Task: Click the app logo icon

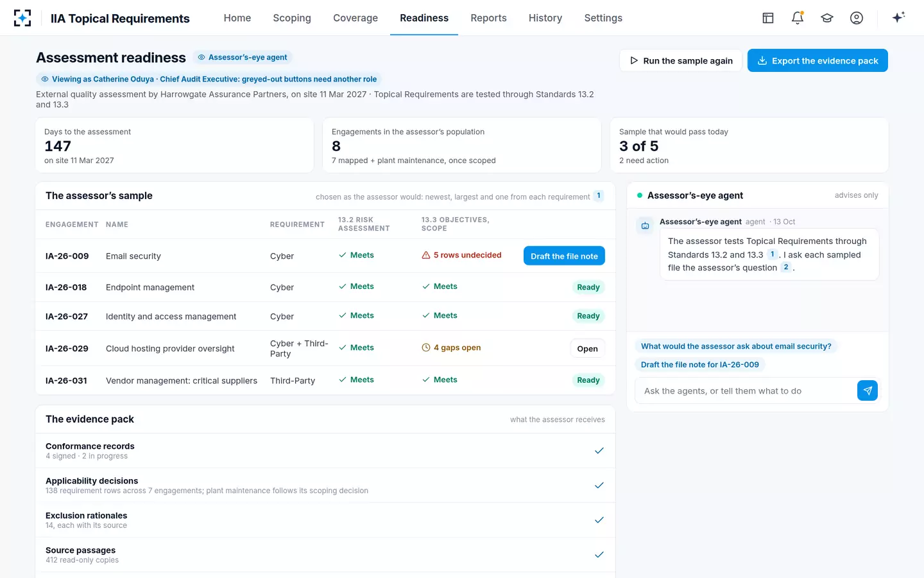Action: point(22,18)
